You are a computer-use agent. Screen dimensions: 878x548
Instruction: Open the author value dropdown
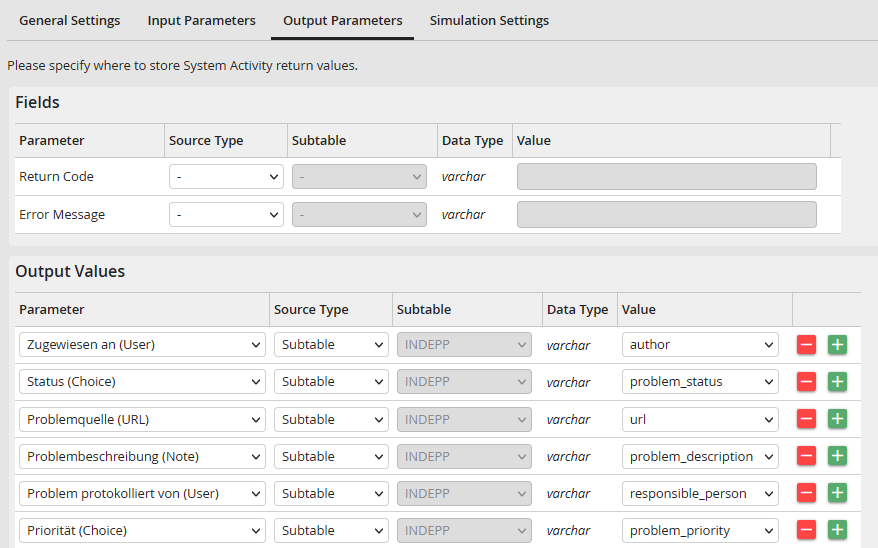point(700,345)
